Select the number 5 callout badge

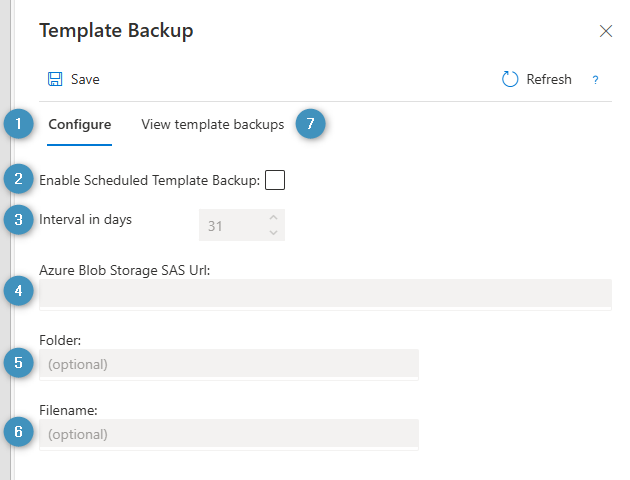(x=18, y=362)
